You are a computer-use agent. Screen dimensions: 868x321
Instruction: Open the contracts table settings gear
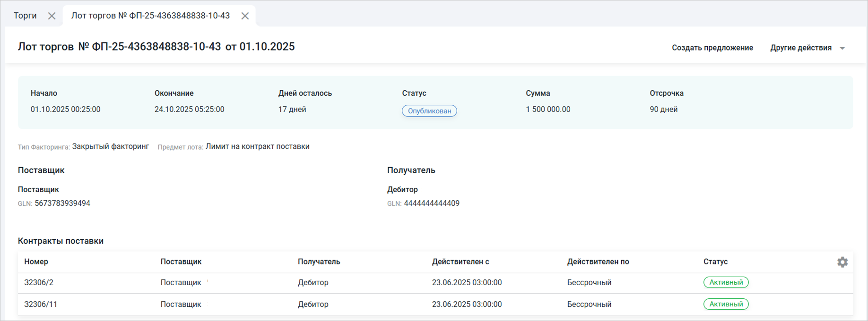[x=842, y=262]
